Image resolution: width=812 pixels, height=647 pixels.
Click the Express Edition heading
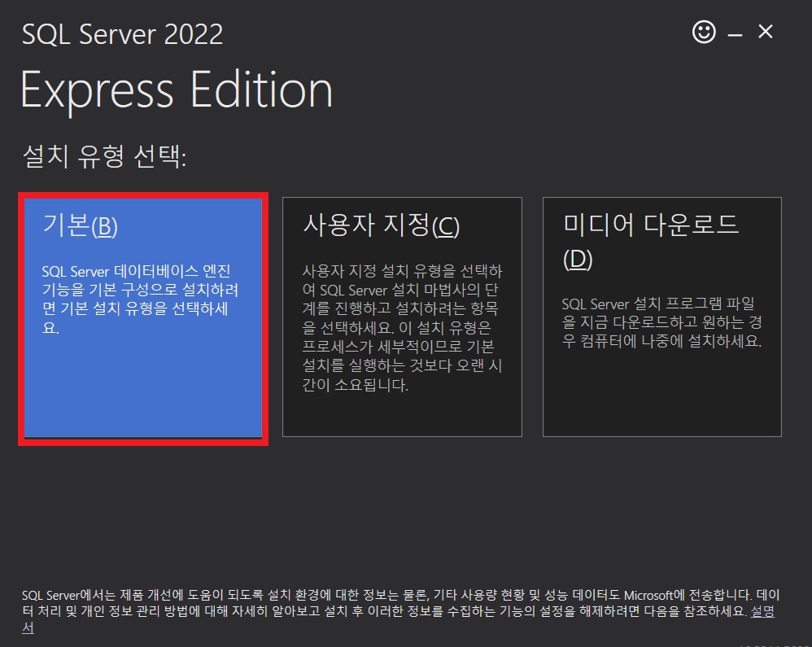coord(176,90)
